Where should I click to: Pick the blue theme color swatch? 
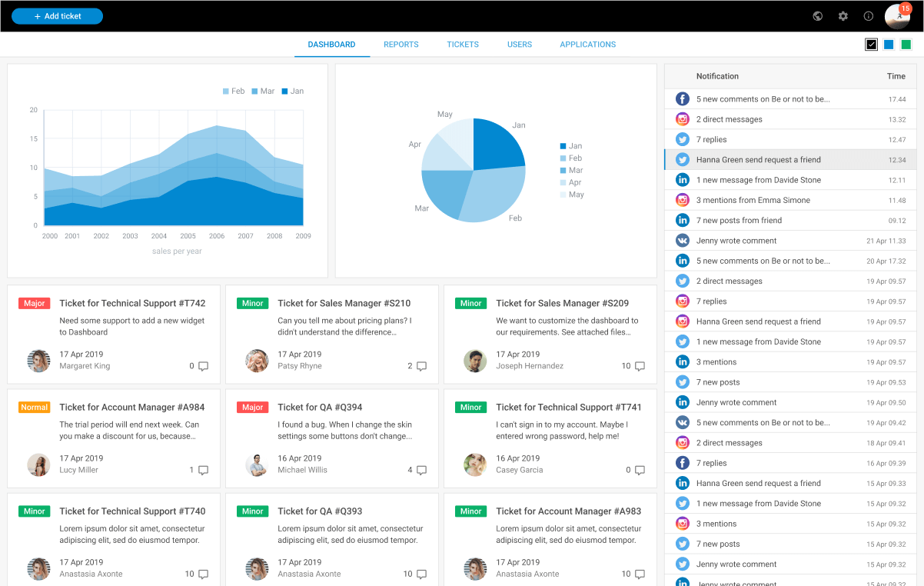(x=889, y=45)
